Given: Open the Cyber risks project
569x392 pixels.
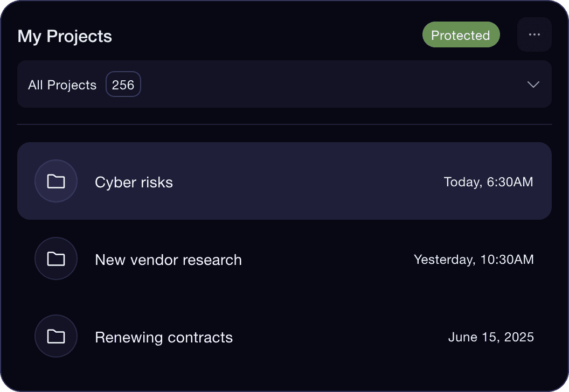Looking at the screenshot, I should click(x=134, y=183).
